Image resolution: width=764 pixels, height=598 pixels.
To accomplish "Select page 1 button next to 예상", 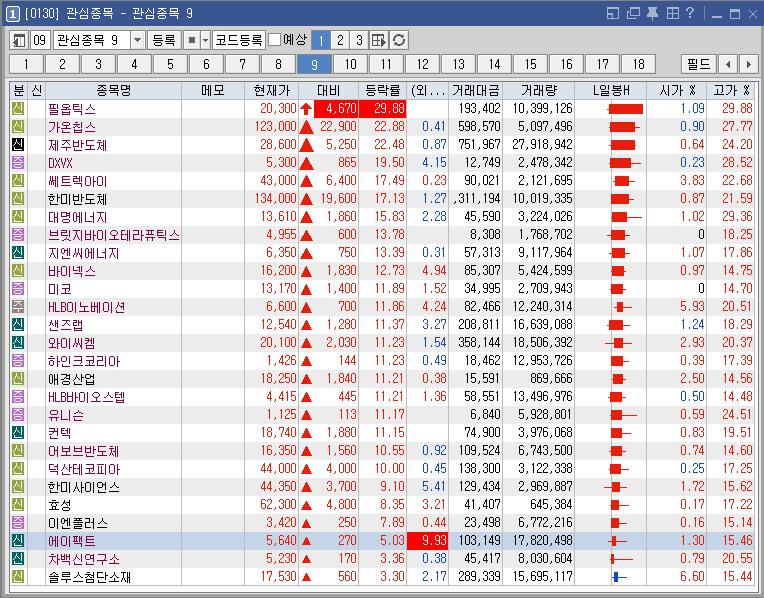I will (321, 40).
